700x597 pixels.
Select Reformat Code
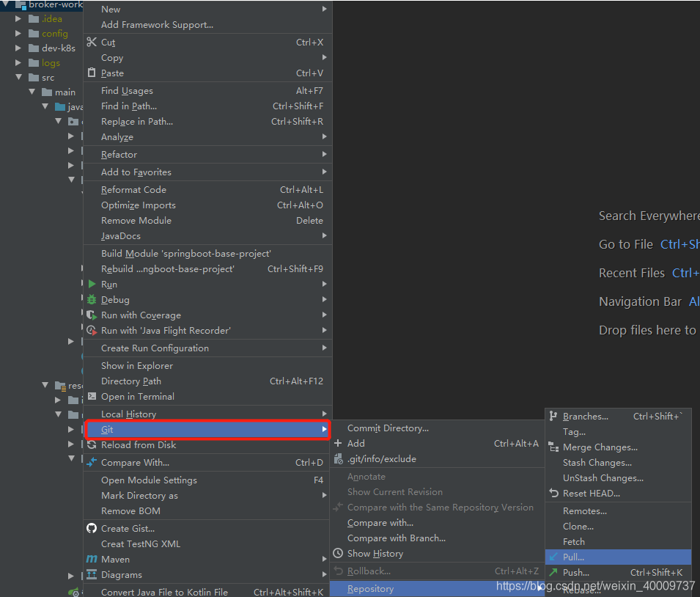point(207,189)
